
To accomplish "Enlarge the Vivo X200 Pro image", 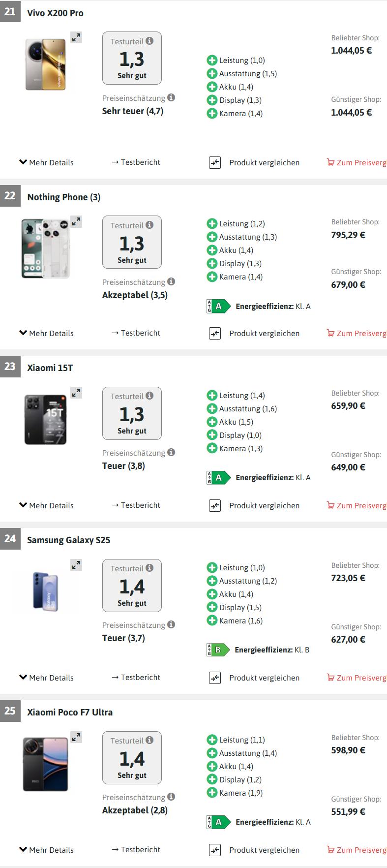I will [x=76, y=37].
